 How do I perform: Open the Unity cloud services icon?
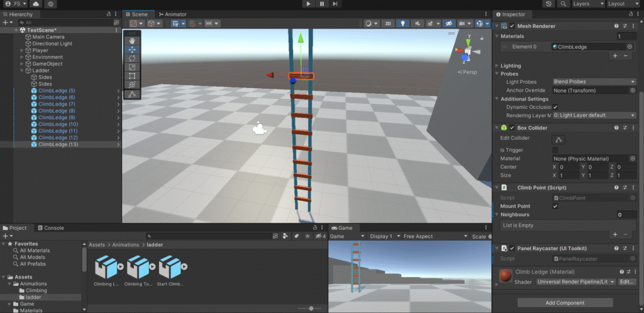point(36,4)
